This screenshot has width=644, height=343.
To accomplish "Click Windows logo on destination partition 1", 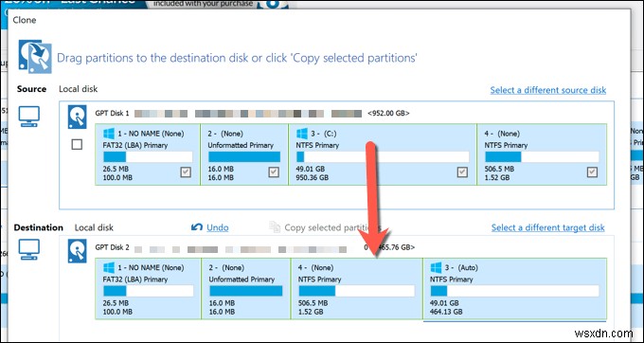I will tap(108, 268).
